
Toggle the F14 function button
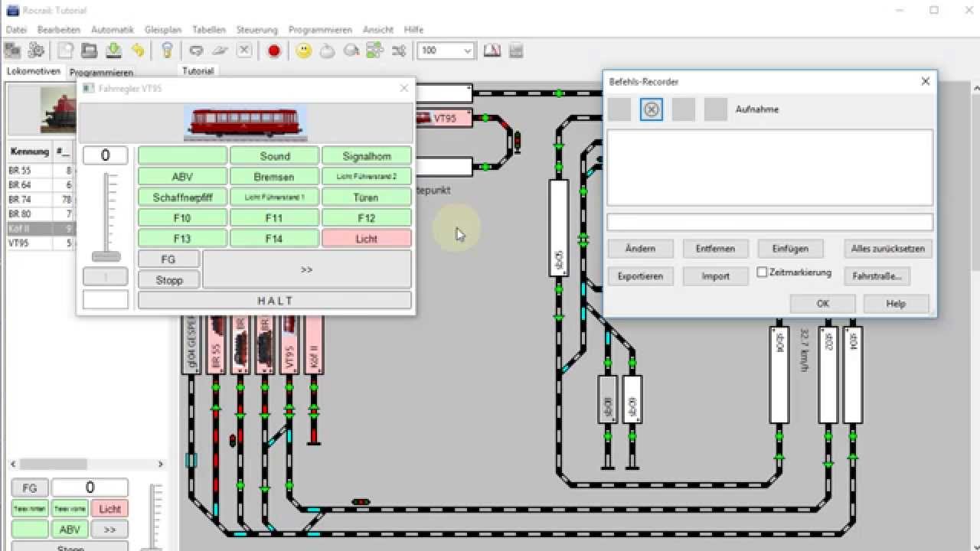[x=274, y=239]
